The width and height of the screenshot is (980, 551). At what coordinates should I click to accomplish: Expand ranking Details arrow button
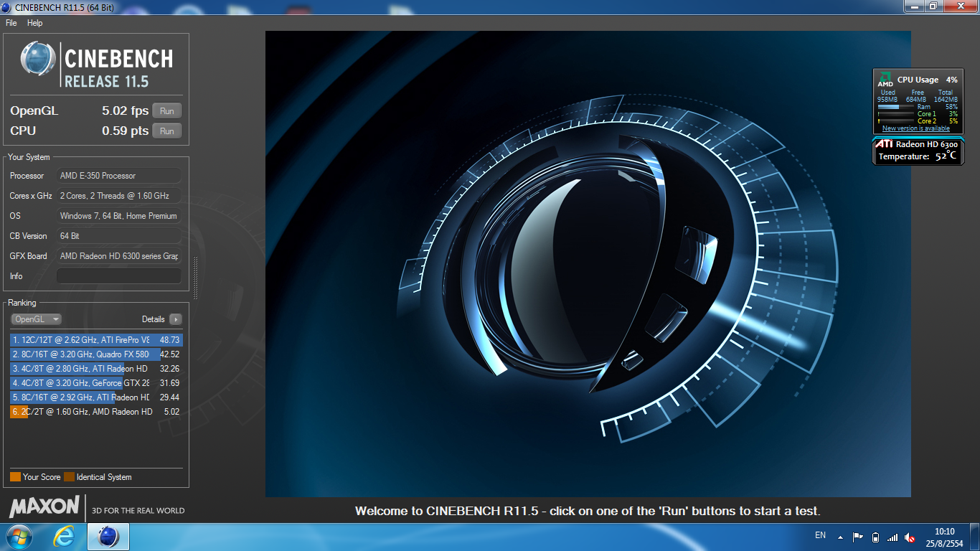coord(176,319)
